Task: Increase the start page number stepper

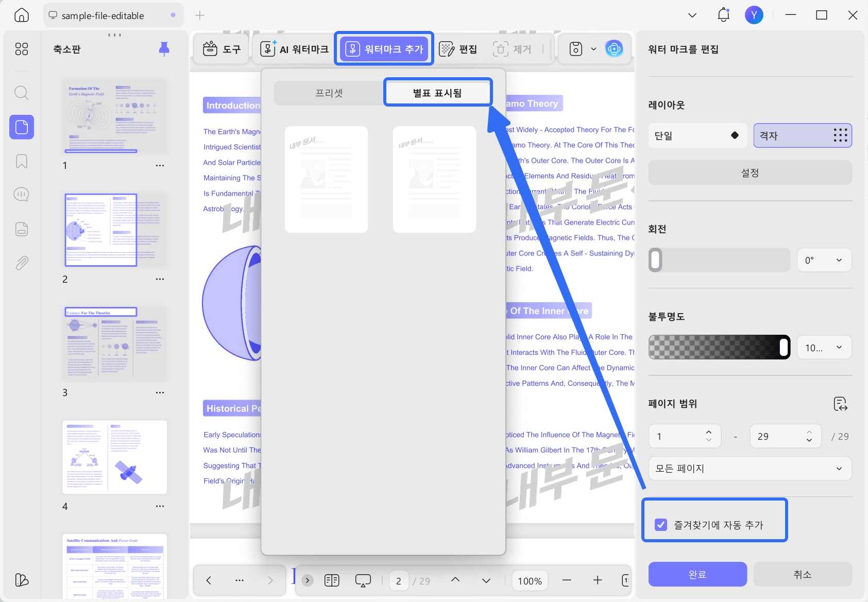Action: 709,433
